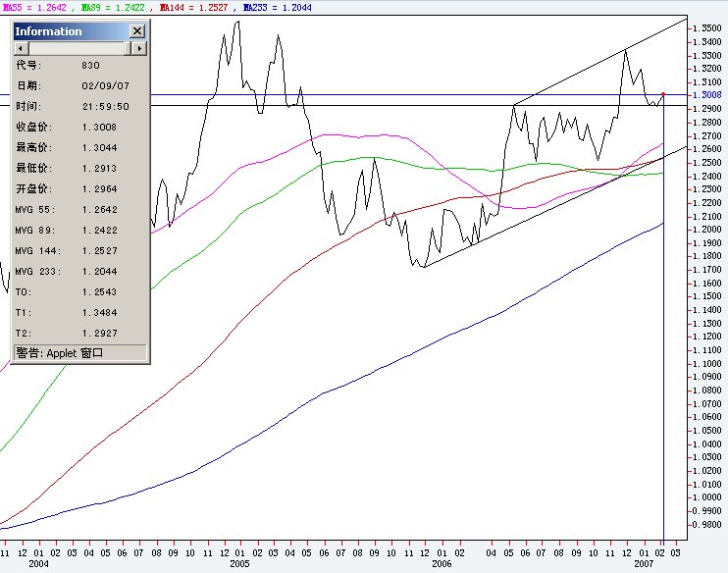Select the T0 value 1.2543
The image size is (728, 573).
coord(99,292)
